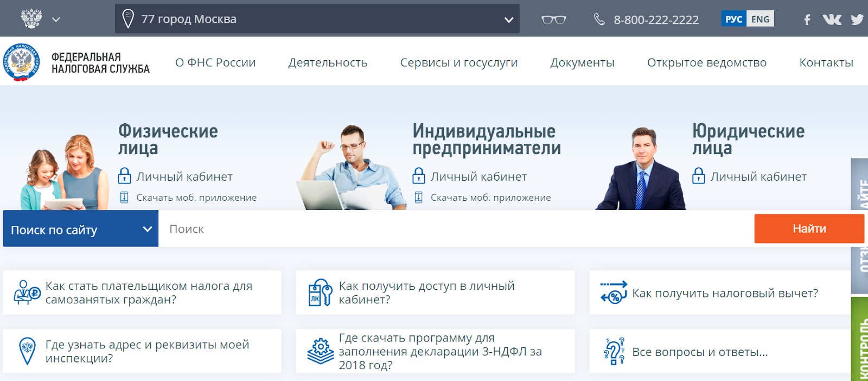Click lock icon under Юридические лица

[x=699, y=176]
